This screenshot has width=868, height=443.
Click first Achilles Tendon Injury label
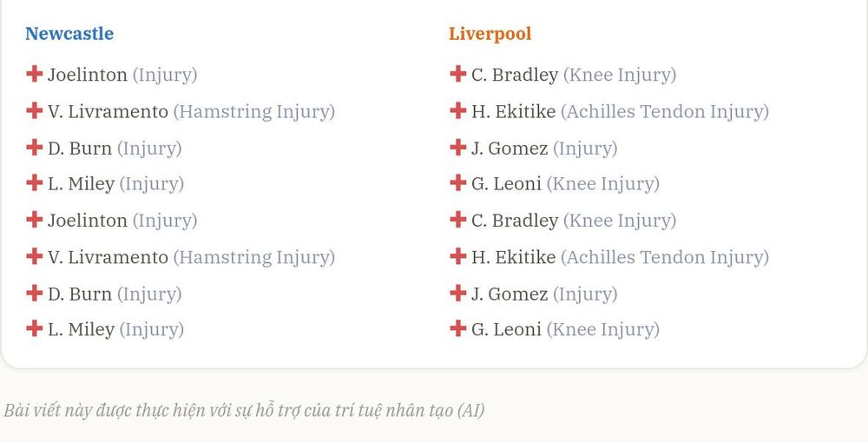click(x=665, y=112)
